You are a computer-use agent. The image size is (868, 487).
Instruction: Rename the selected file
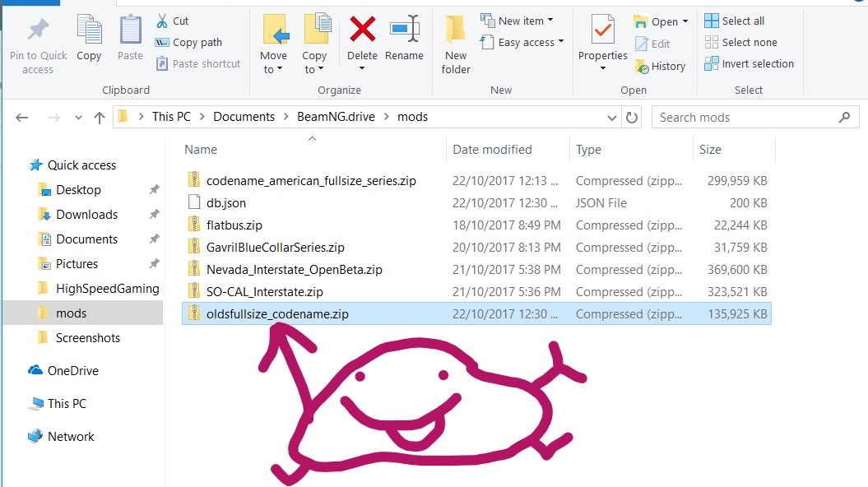pyautogui.click(x=404, y=39)
